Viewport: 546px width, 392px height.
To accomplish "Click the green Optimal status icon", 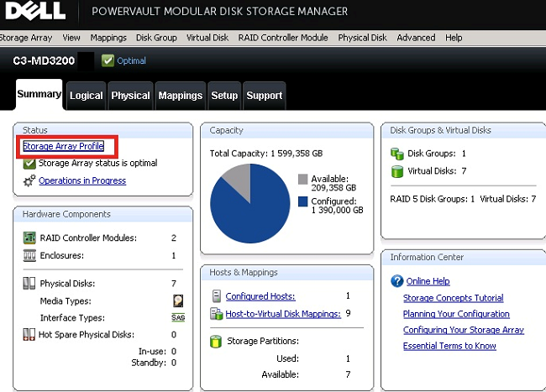I will 108,60.
